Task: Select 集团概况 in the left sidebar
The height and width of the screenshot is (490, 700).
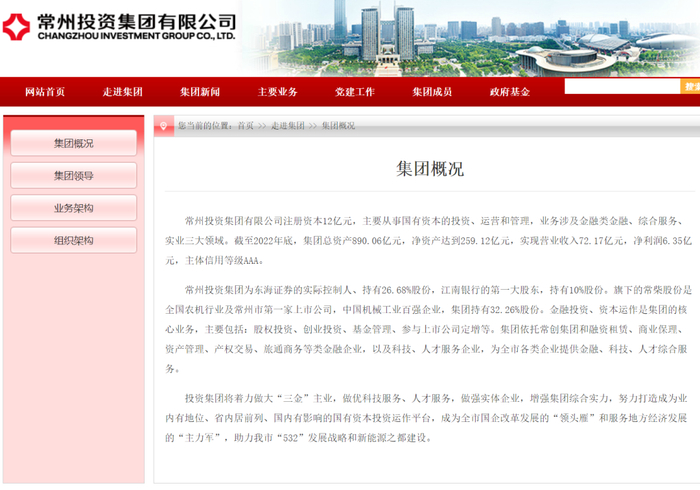Action: tap(74, 143)
